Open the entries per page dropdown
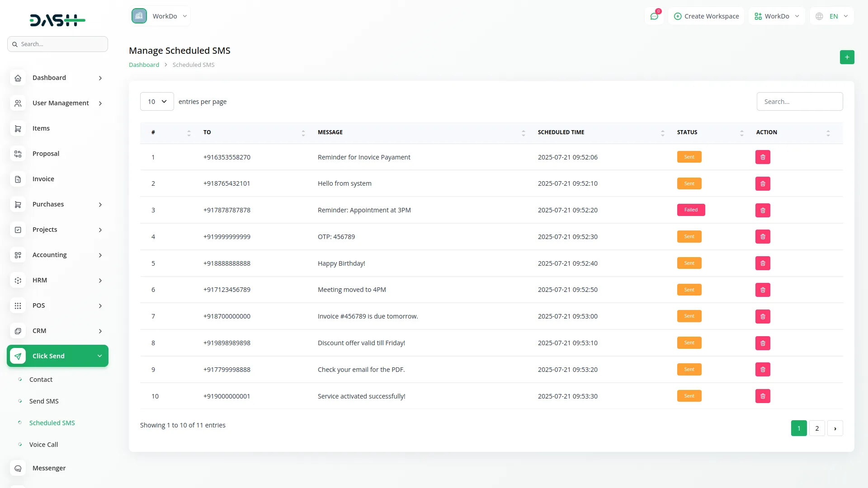868x488 pixels. [x=157, y=102]
